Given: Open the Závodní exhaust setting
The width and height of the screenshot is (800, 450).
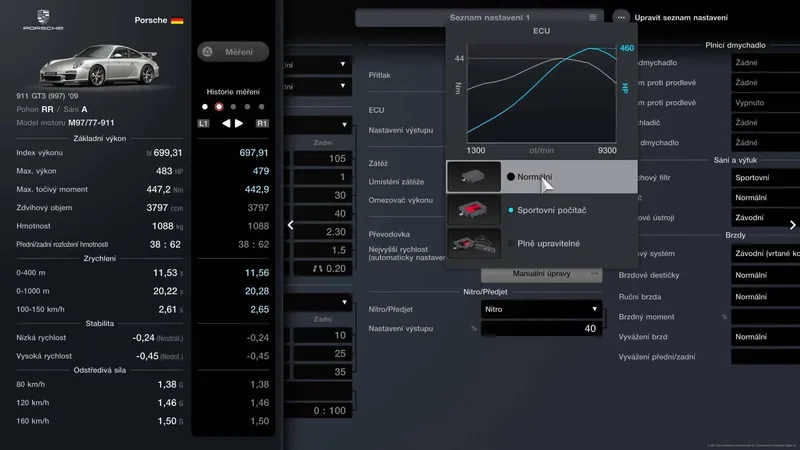Looking at the screenshot, I should tap(765, 217).
